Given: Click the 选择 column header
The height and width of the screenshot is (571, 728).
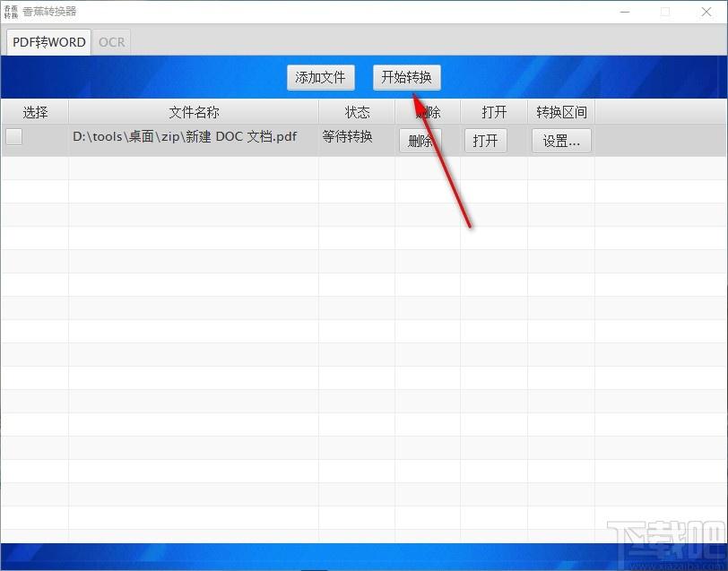Looking at the screenshot, I should 35,112.
